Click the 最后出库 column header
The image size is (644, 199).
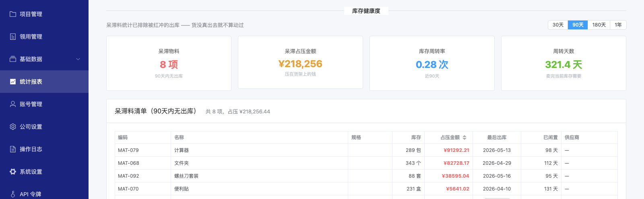tap(497, 137)
